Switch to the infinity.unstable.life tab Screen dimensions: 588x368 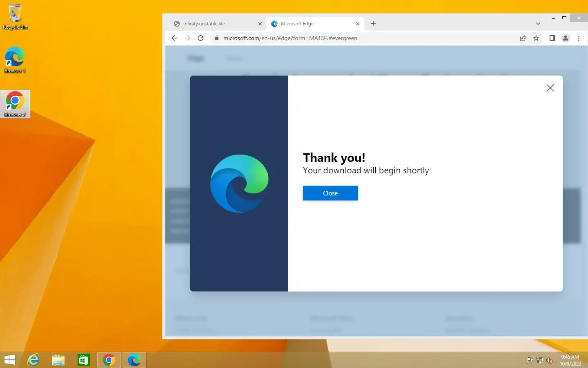pyautogui.click(x=217, y=24)
